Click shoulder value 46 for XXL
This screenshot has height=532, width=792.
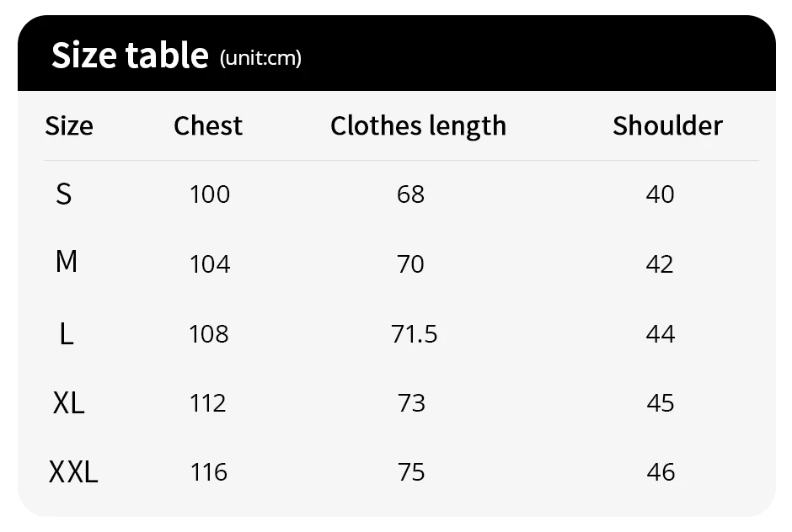tap(661, 472)
